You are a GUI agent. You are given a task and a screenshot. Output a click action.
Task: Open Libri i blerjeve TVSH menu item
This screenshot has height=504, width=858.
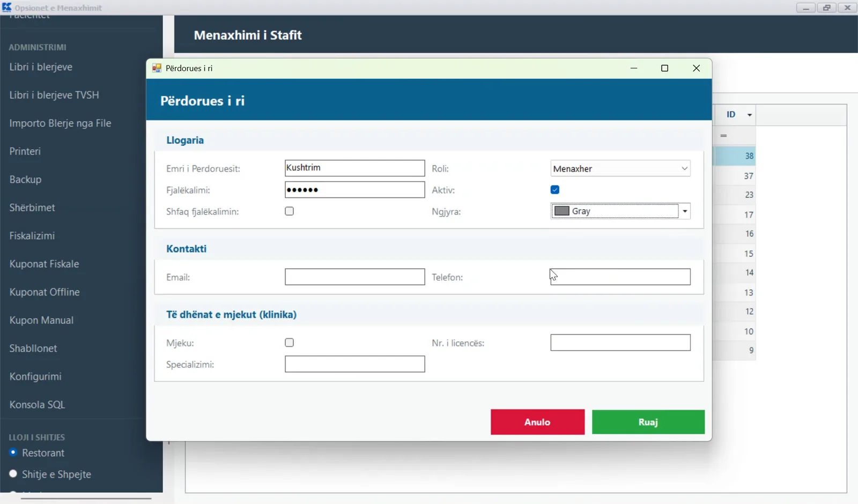click(x=54, y=95)
